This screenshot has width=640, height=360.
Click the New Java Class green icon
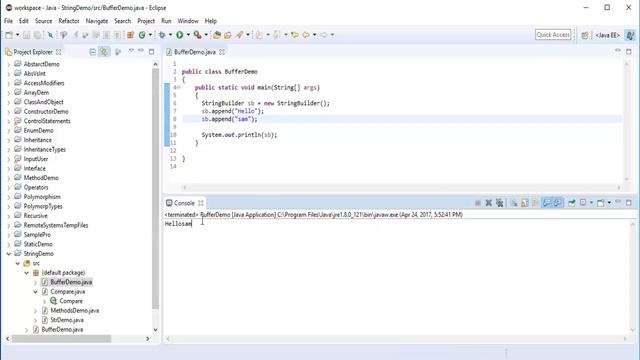(142, 35)
